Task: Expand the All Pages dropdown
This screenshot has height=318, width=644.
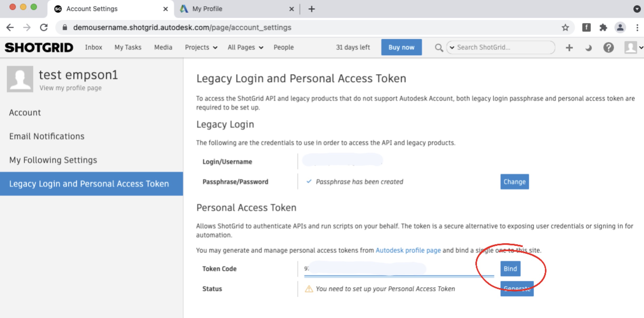Action: (x=245, y=47)
